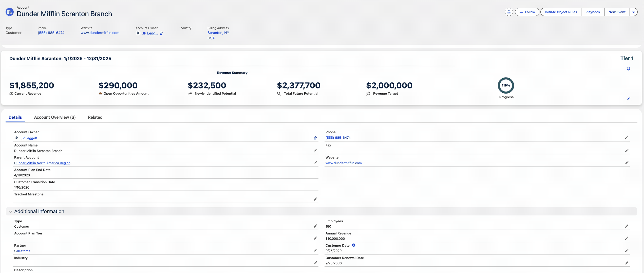Click the pencil icon for Parent Account
Viewport: 644px width, 273px height.
coord(315,163)
